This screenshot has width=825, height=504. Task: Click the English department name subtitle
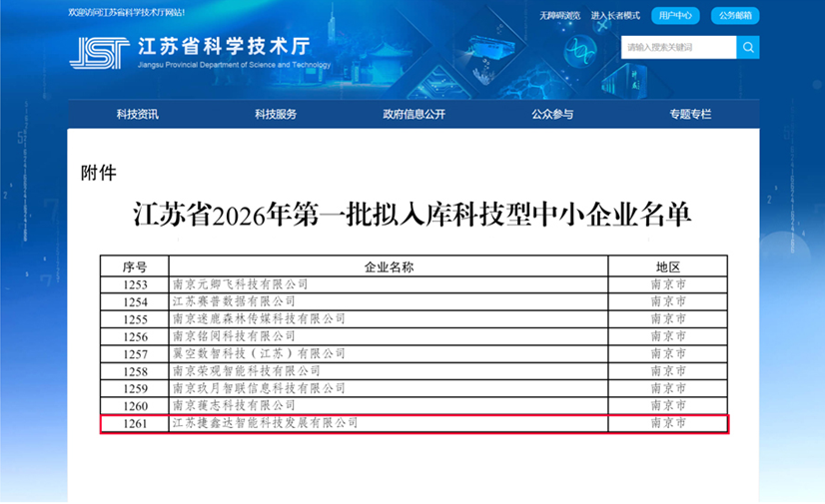[234, 65]
